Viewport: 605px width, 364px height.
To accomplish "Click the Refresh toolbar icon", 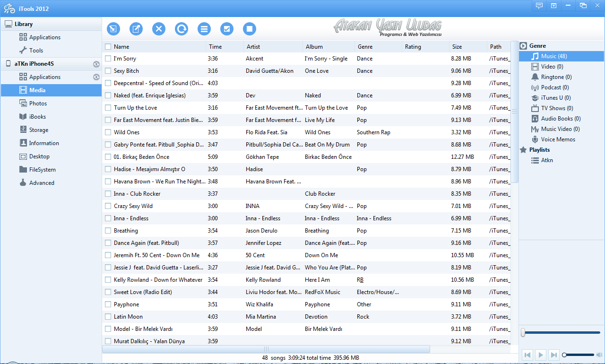I will (181, 29).
